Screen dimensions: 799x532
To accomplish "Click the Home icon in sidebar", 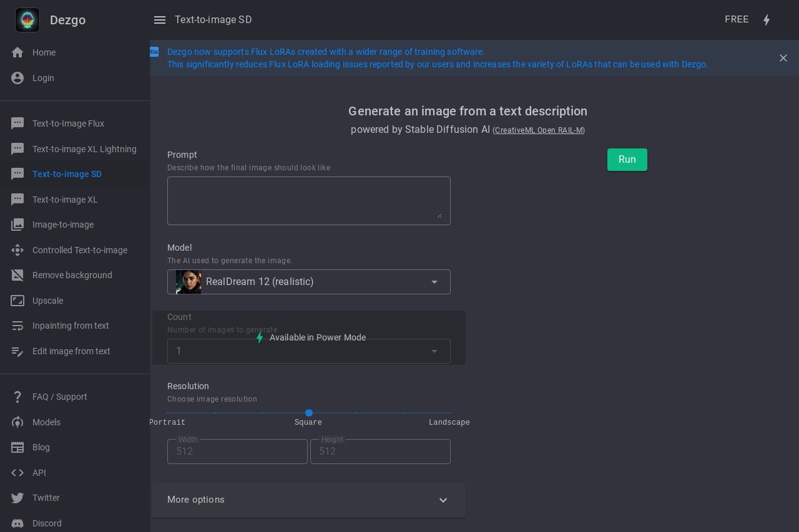I will (17, 52).
